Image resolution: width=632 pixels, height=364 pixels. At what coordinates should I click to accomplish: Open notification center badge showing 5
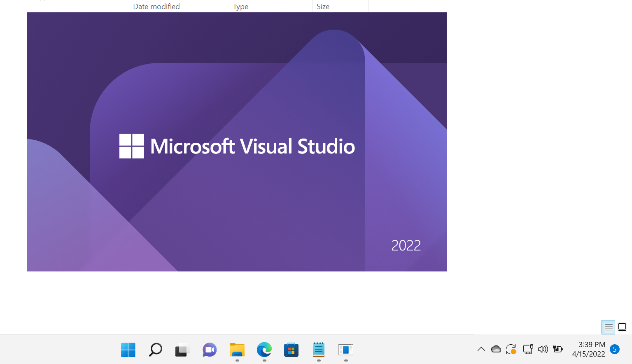pyautogui.click(x=615, y=350)
